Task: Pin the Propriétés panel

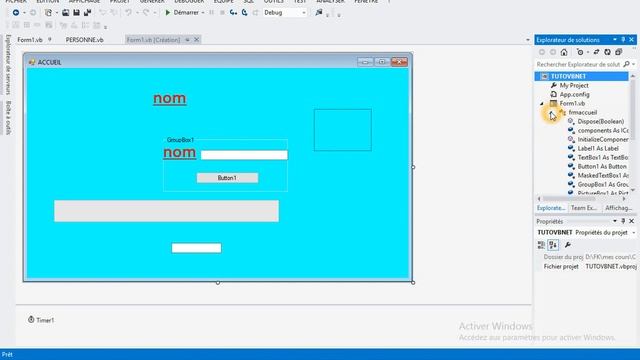Action: [623, 221]
